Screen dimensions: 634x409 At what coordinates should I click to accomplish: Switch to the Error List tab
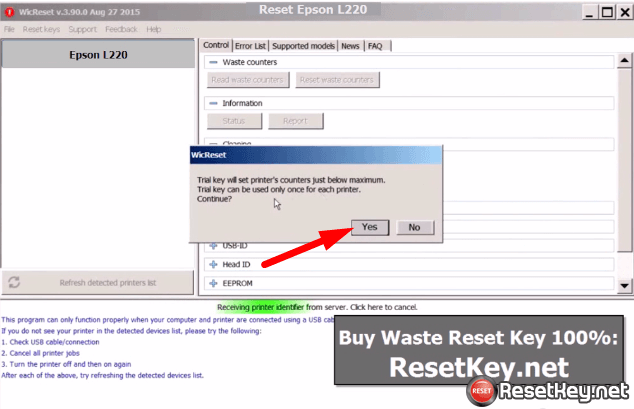(250, 46)
